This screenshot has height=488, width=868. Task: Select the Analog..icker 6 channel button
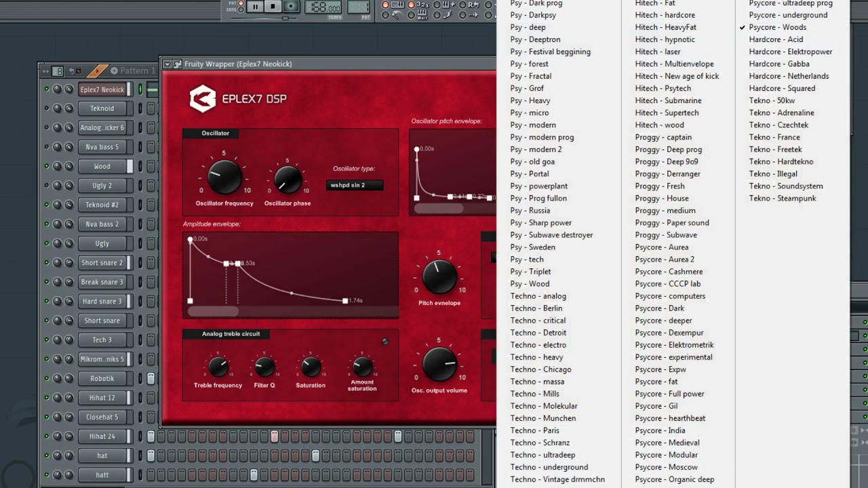click(102, 127)
